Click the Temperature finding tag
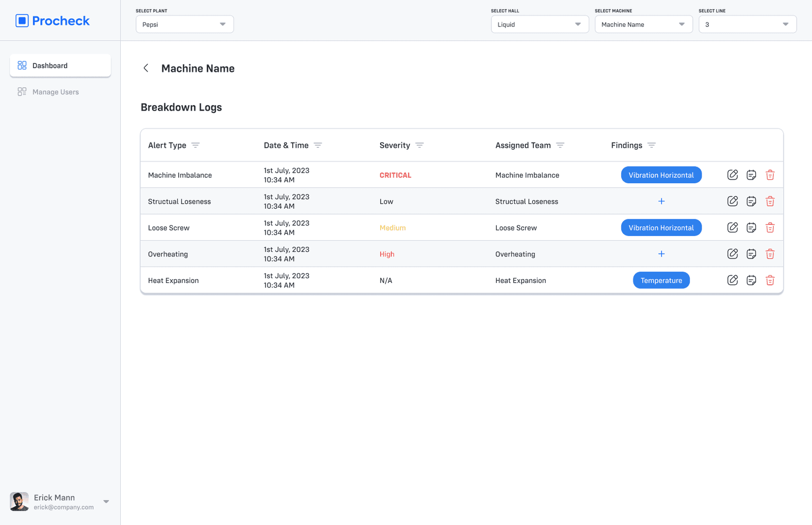Image resolution: width=812 pixels, height=525 pixels. coord(661,280)
